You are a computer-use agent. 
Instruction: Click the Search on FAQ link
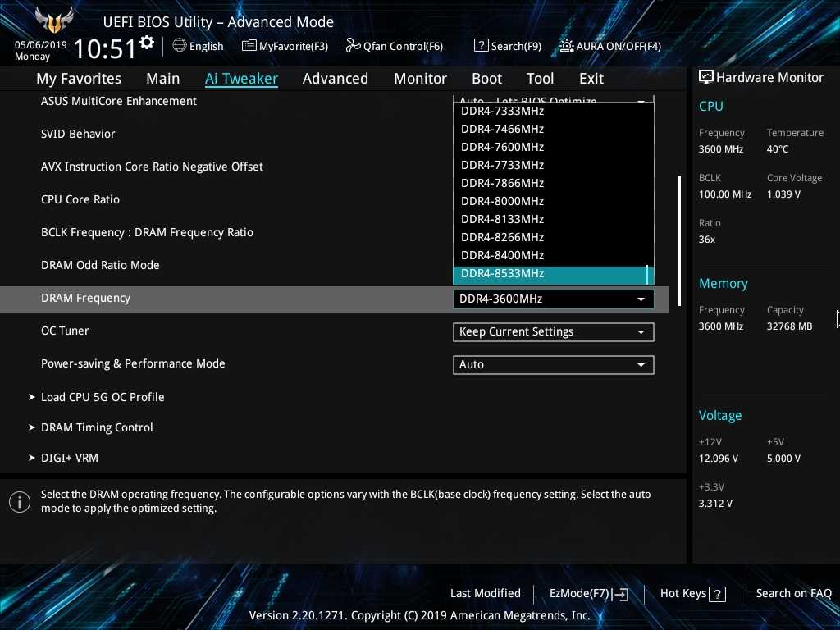pos(793,593)
